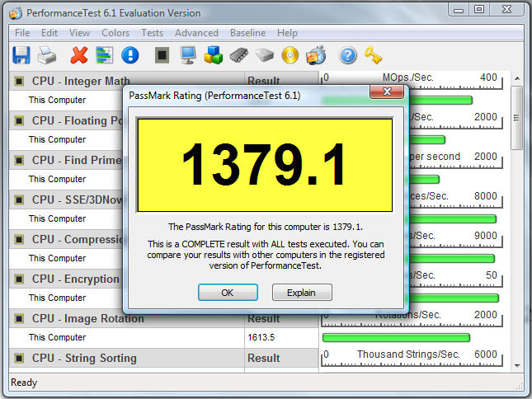Click the chip icon beside CPU - Integer Math
The height and width of the screenshot is (399, 532).
click(x=19, y=81)
